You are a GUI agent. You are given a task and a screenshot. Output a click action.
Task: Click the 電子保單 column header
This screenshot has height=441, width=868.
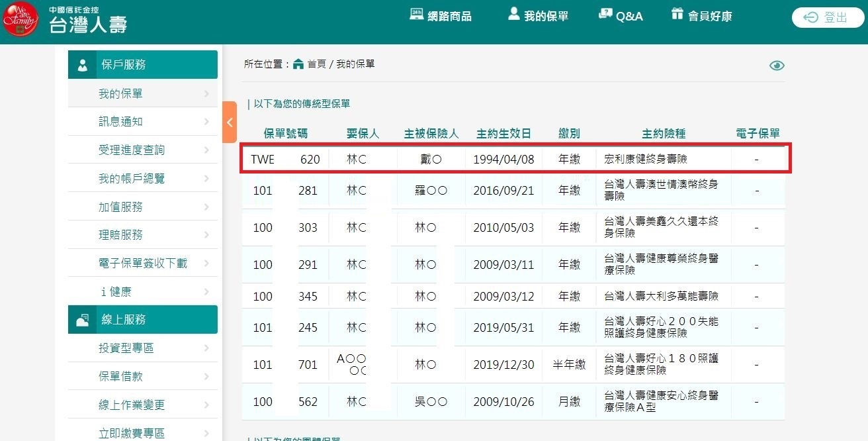(x=758, y=134)
